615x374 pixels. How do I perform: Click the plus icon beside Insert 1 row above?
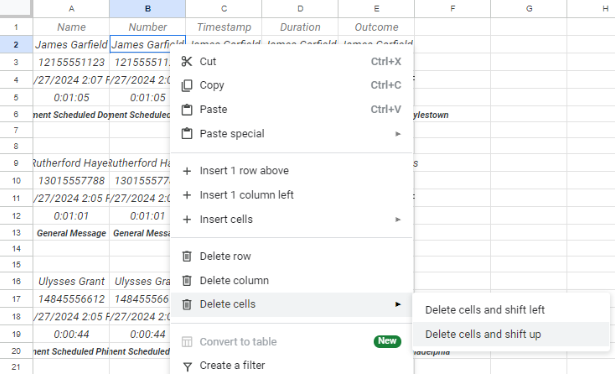point(187,171)
